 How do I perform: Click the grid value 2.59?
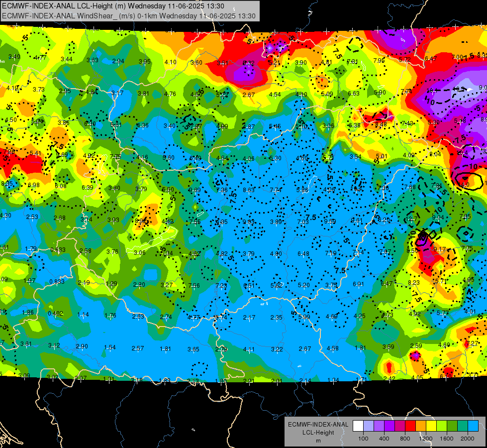416,345
